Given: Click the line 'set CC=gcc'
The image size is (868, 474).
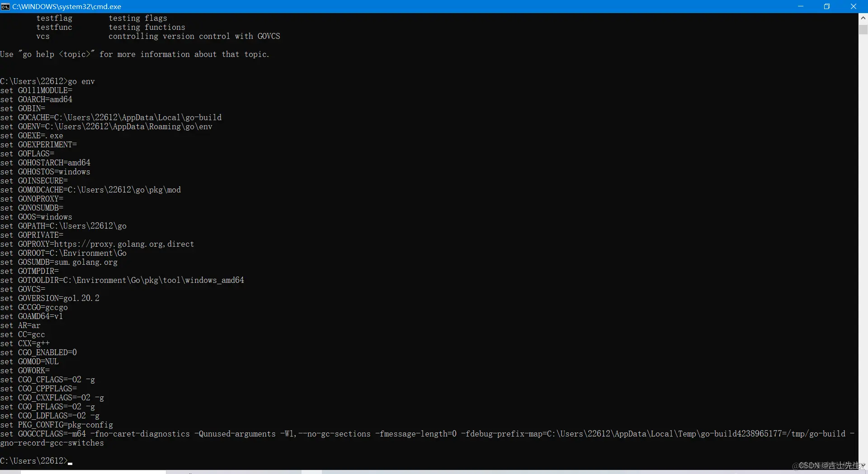Looking at the screenshot, I should click(23, 334).
